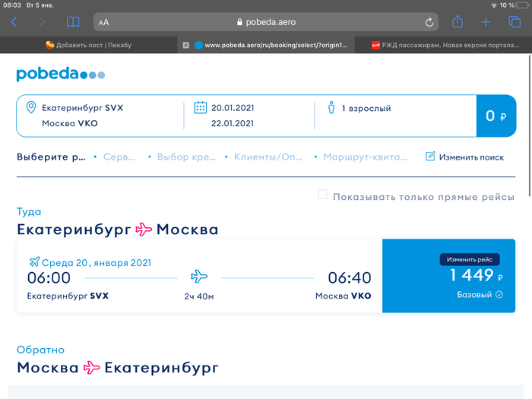Image resolution: width=532 pixels, height=399 pixels.
Task: Click the 'Изменить поиск' link
Action: (464, 157)
